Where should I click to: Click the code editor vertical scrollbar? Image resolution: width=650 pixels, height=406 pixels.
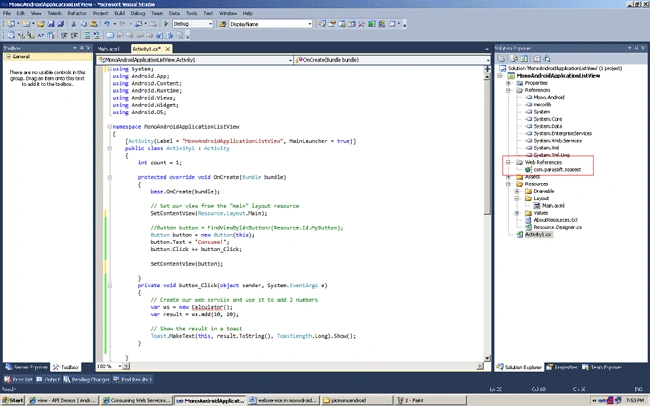pyautogui.click(x=488, y=214)
